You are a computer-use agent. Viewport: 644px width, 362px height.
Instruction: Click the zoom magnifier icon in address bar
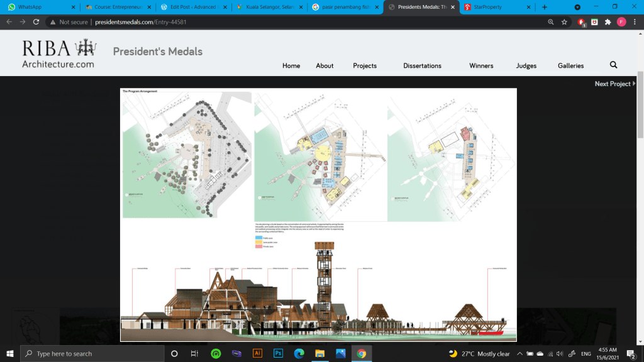click(x=551, y=21)
